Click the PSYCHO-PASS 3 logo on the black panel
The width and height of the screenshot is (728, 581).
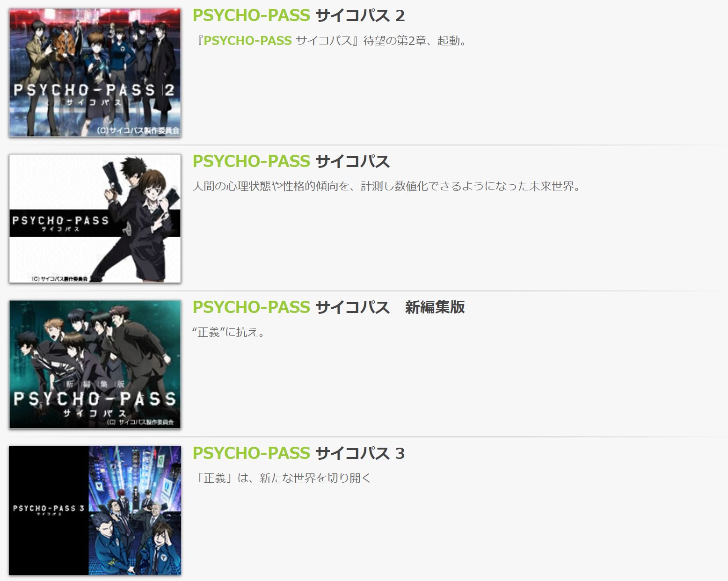49,509
